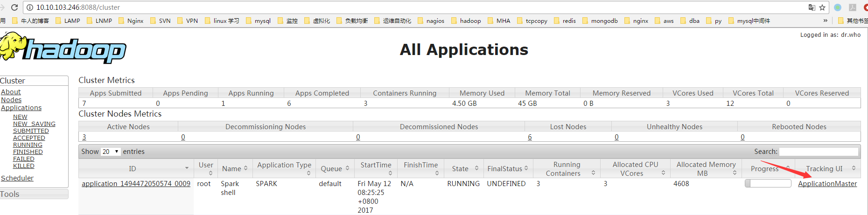This screenshot has width=868, height=215.
Task: Open the 运维自动化 bookmark folder
Action: point(392,21)
